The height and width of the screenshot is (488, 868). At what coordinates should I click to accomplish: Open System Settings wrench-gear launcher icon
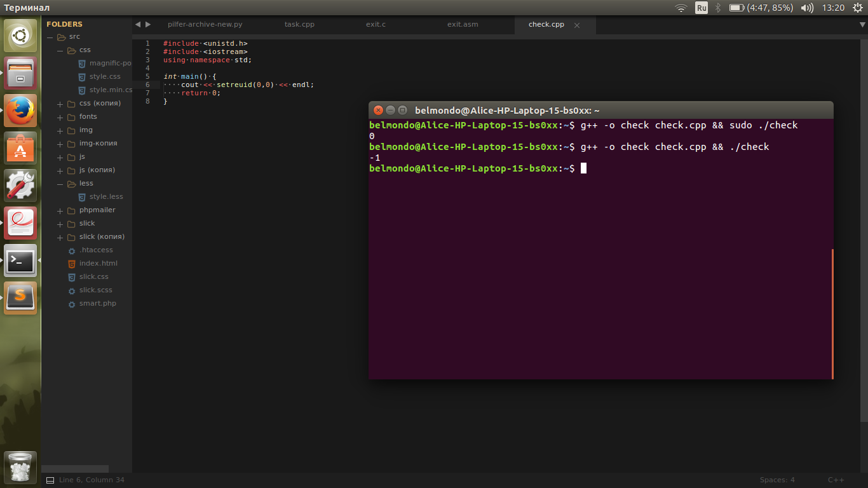click(21, 186)
